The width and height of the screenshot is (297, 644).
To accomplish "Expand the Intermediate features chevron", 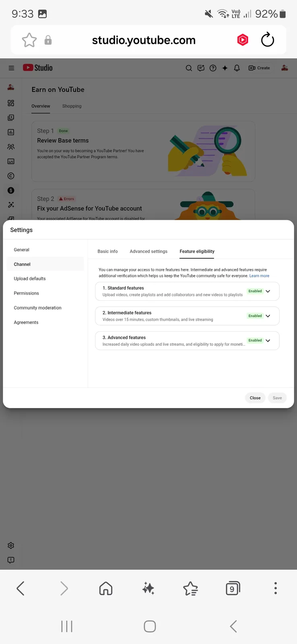I will tap(268, 316).
